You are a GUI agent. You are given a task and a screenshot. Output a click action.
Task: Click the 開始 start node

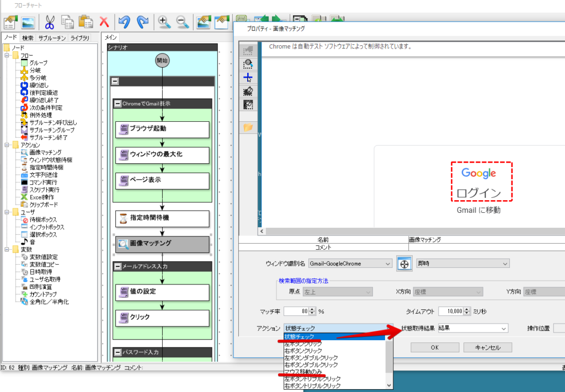[162, 61]
